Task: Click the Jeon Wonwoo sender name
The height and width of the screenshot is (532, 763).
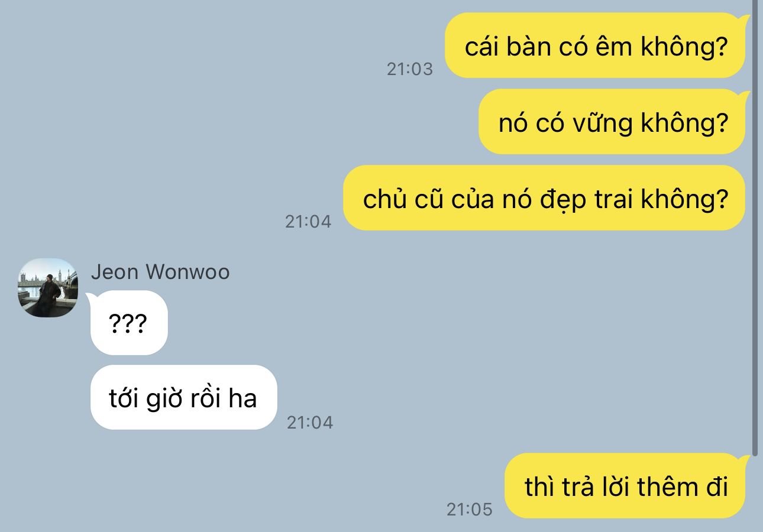Action: 160,272
